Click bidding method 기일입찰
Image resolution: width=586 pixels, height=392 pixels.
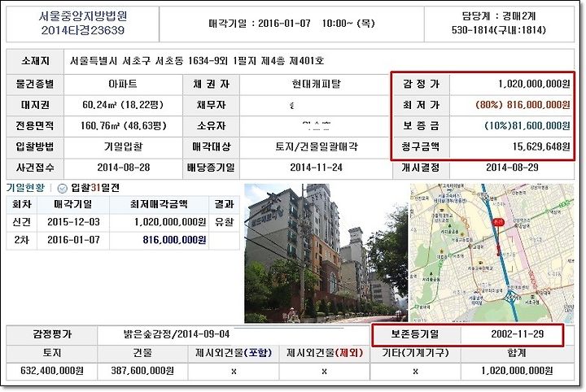pyautogui.click(x=123, y=146)
